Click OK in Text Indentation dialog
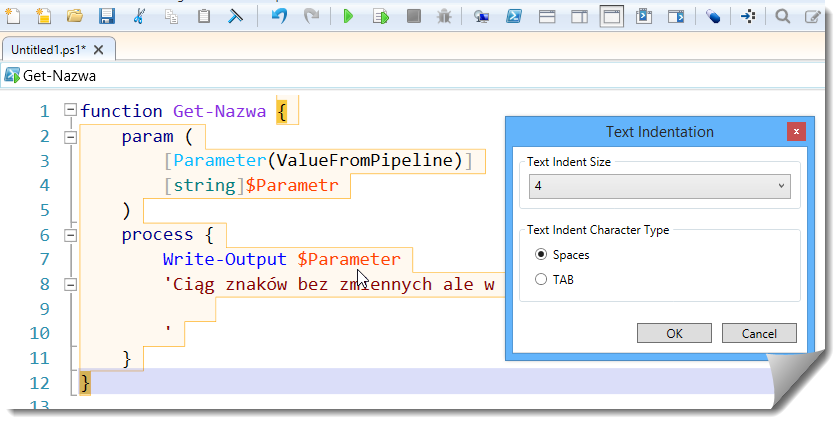 click(674, 333)
